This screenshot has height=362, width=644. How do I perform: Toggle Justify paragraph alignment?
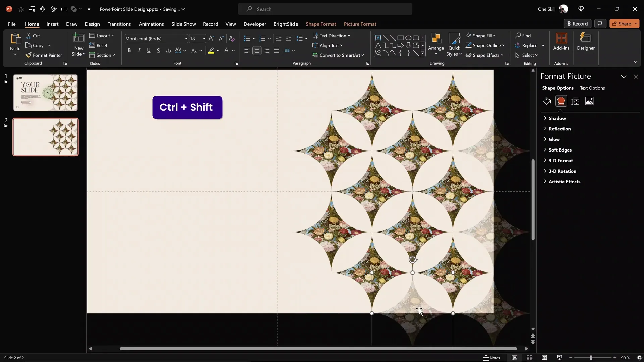click(276, 51)
